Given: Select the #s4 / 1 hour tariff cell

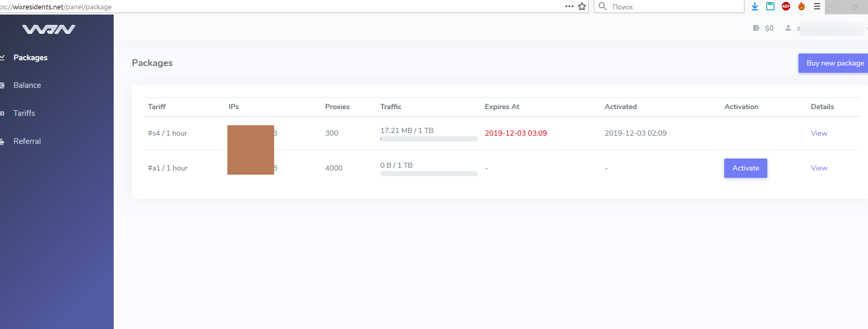Looking at the screenshot, I should click(168, 133).
